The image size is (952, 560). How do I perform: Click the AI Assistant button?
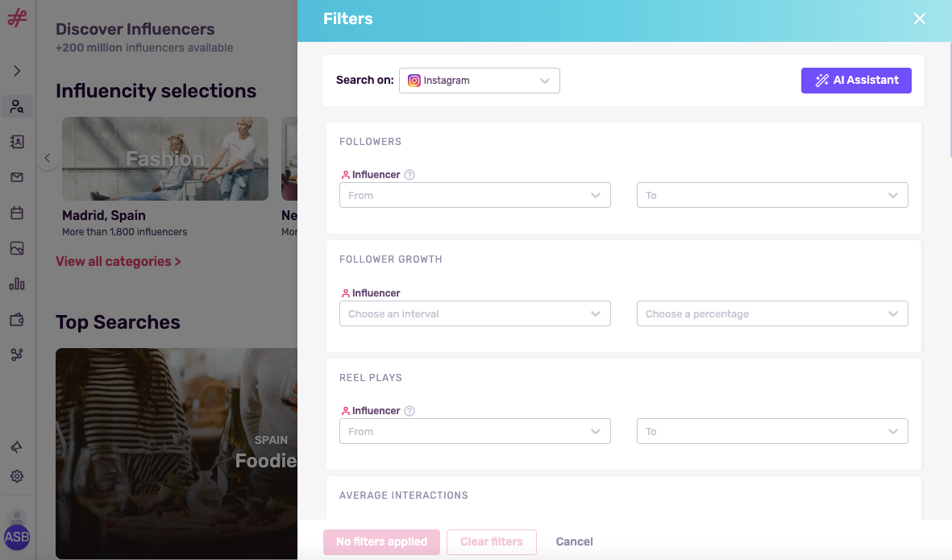(x=856, y=81)
